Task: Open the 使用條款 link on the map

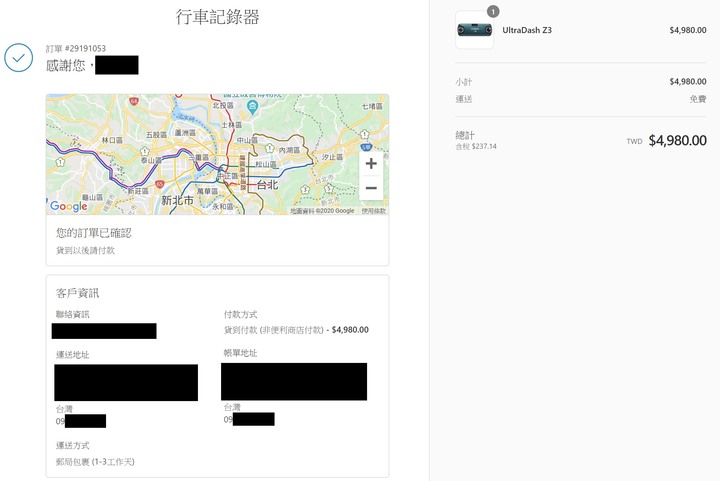Action: (373, 211)
